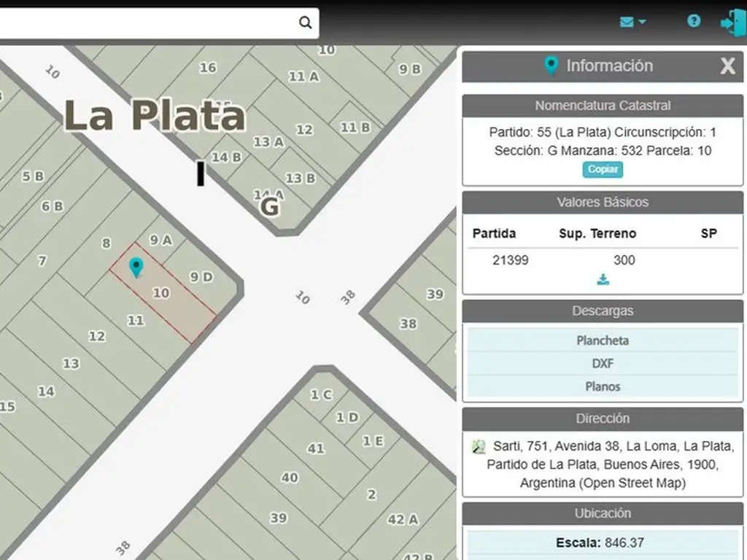This screenshot has height=560, width=747.
Task: Click the blue location pin on map
Action: (x=136, y=267)
